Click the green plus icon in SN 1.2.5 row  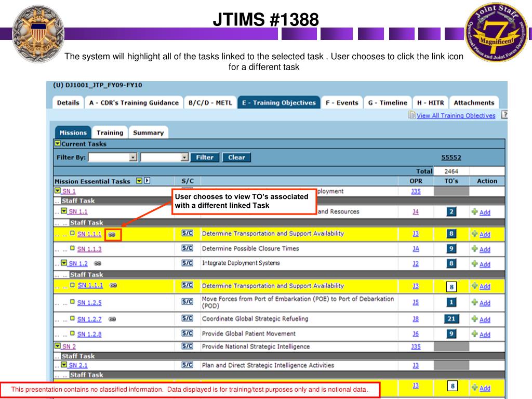tap(475, 302)
